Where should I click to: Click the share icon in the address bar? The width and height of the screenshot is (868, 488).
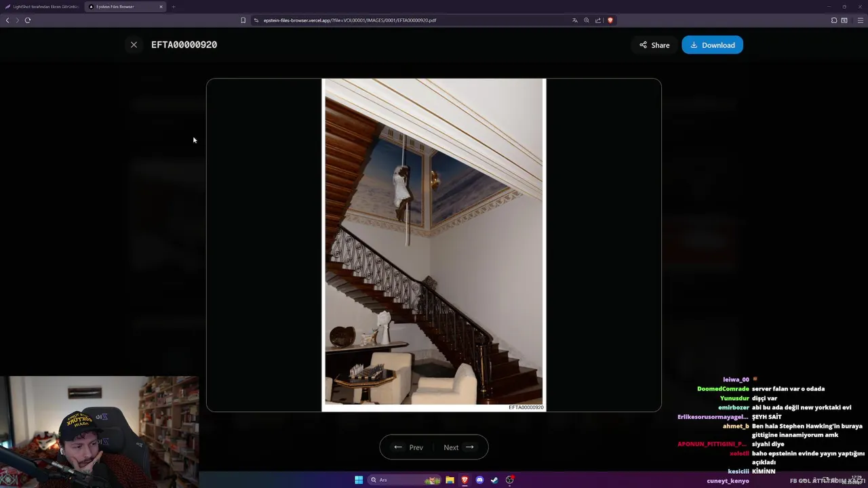tap(598, 20)
